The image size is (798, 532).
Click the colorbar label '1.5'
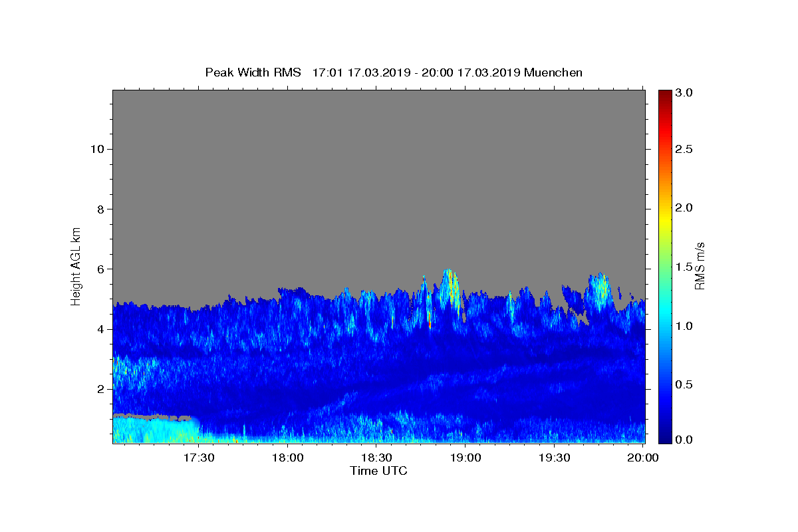point(684,267)
